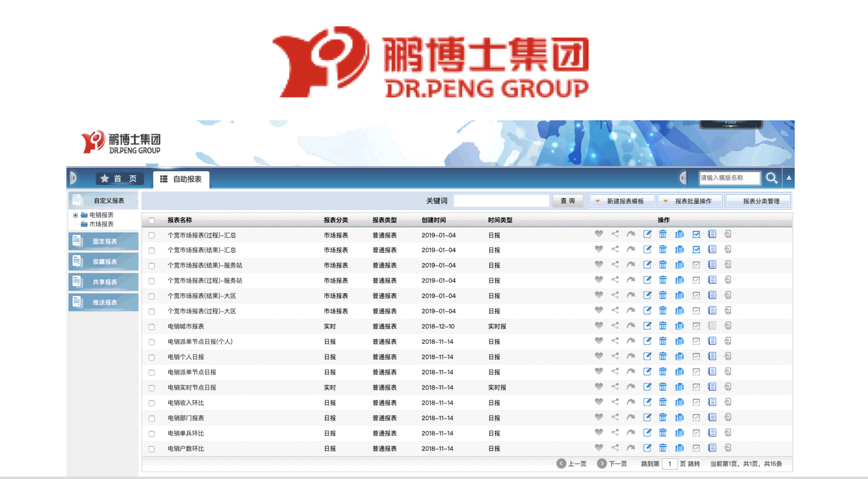Click the share icon for 电销城市报表
Screen dimensions: 868x479
615,325
